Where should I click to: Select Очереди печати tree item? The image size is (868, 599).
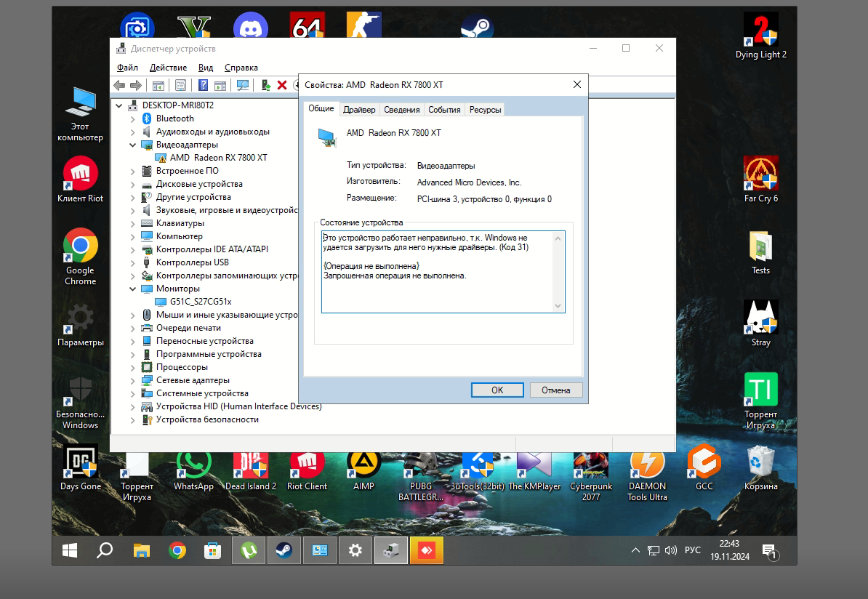188,328
